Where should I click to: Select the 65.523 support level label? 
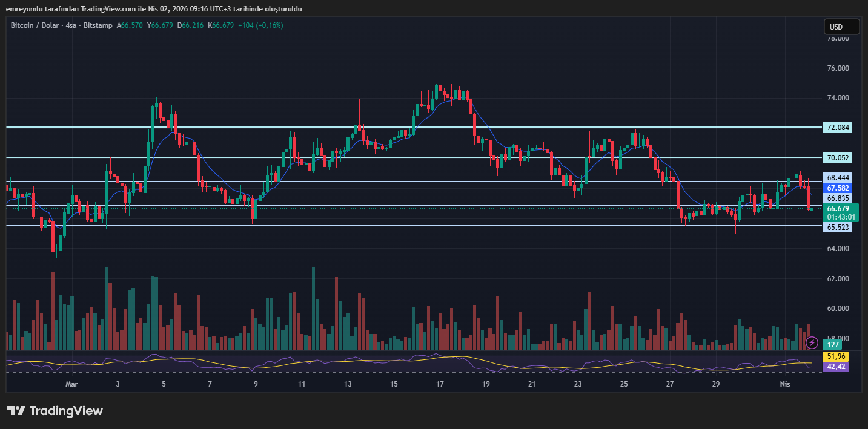coord(838,228)
